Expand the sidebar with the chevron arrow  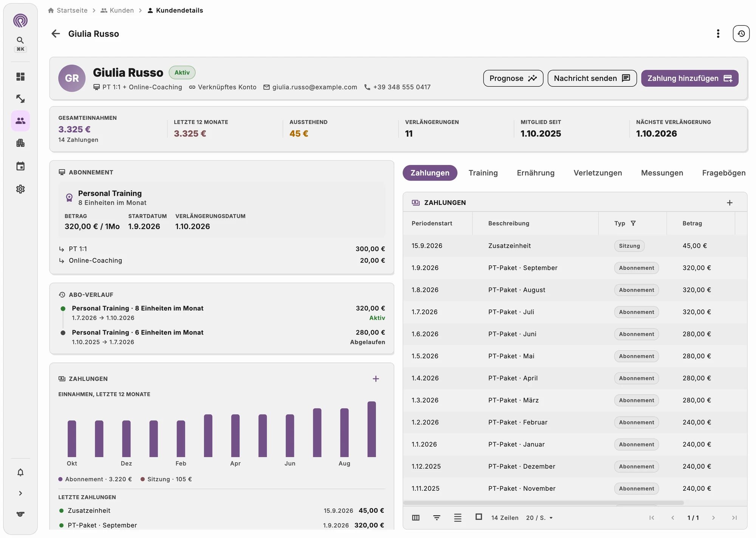point(20,493)
